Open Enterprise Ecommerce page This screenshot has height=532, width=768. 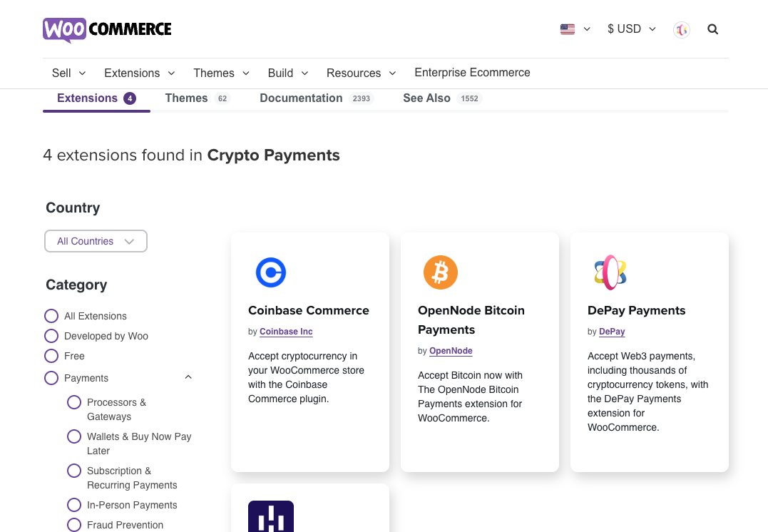pos(472,73)
